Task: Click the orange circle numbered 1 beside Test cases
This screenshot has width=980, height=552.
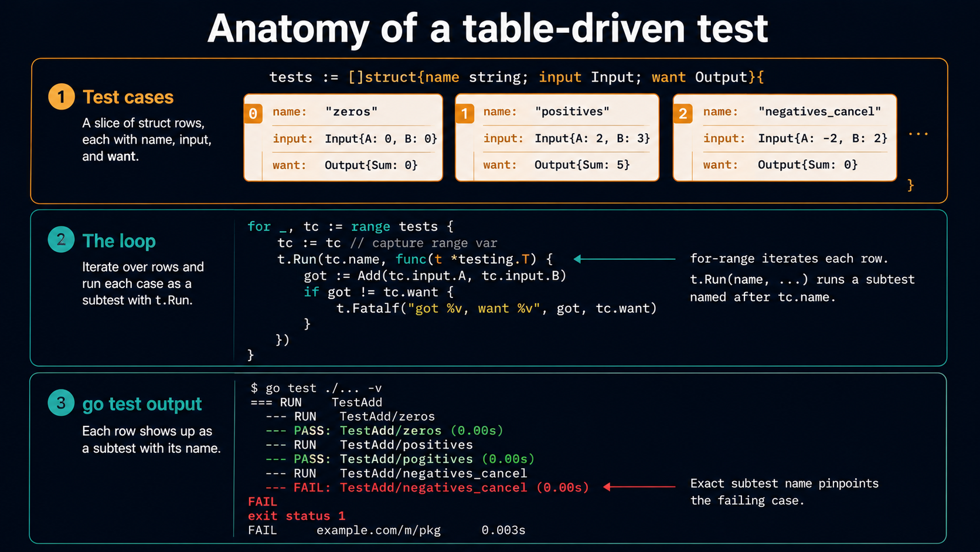Action: [x=61, y=97]
